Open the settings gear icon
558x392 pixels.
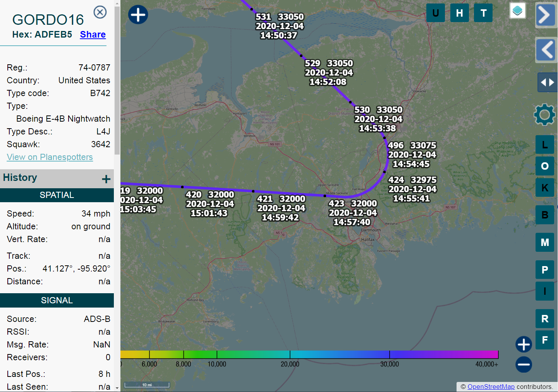click(x=544, y=115)
